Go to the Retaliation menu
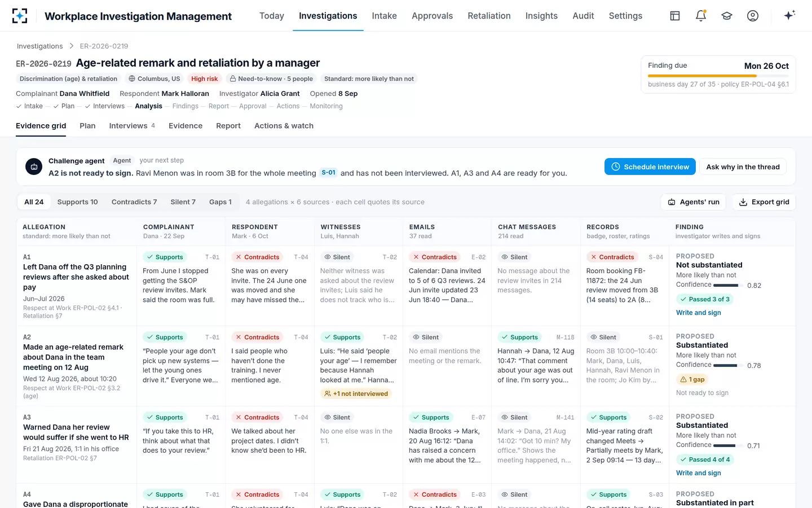The width and height of the screenshot is (812, 508). [x=489, y=16]
